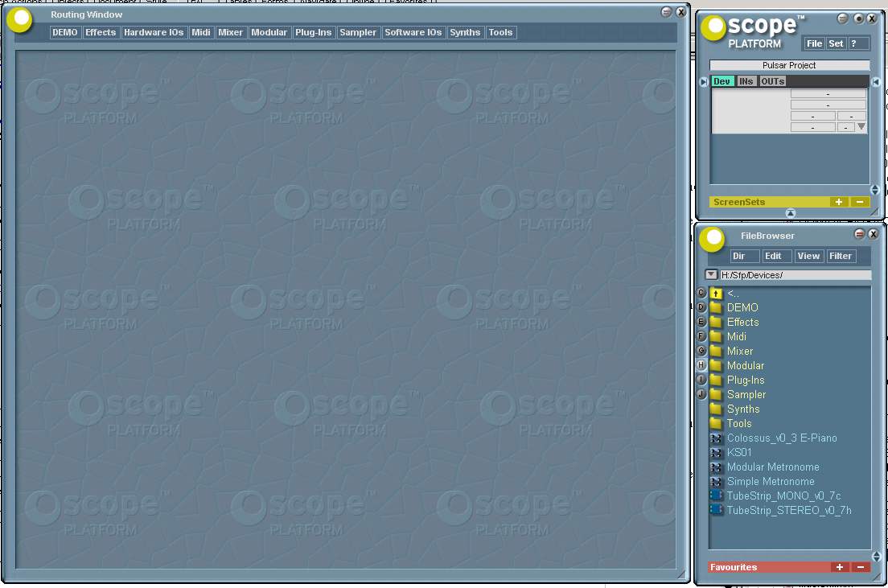Click the ? help button
The image size is (888, 588).
pyautogui.click(x=858, y=43)
